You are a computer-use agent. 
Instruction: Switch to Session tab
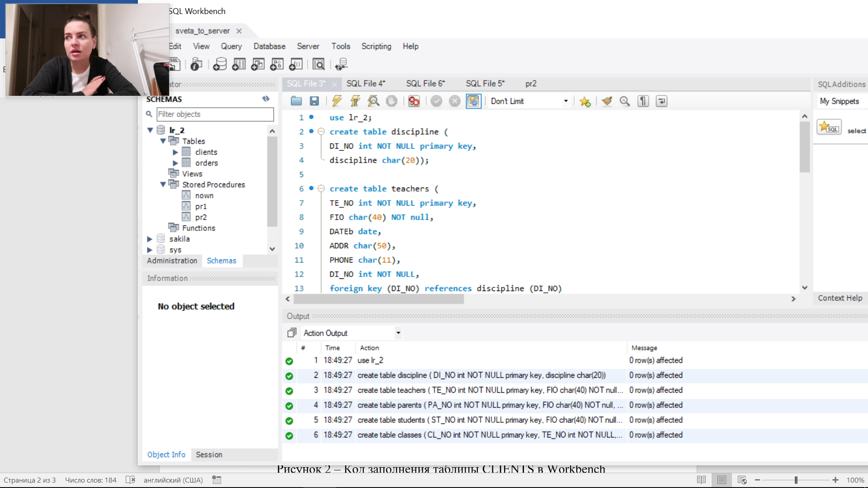pyautogui.click(x=209, y=455)
